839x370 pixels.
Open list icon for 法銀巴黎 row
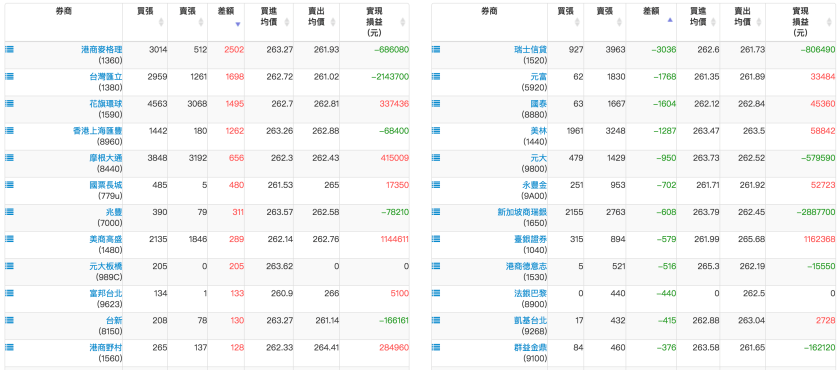point(436,292)
